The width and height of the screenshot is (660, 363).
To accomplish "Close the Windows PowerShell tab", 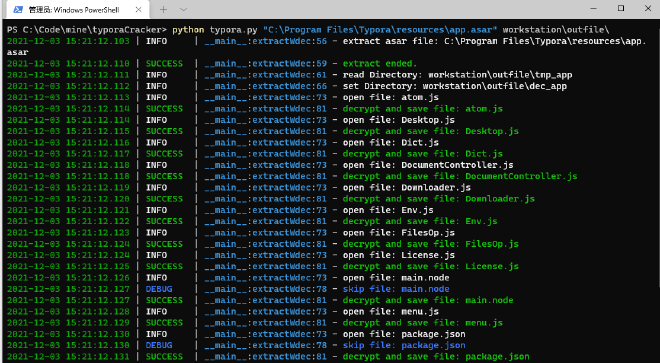I will pos(138,10).
